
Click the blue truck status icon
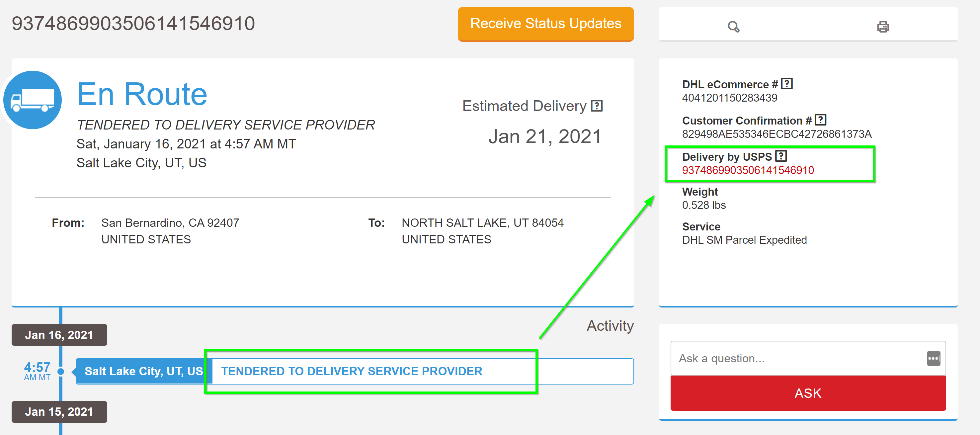(x=33, y=100)
